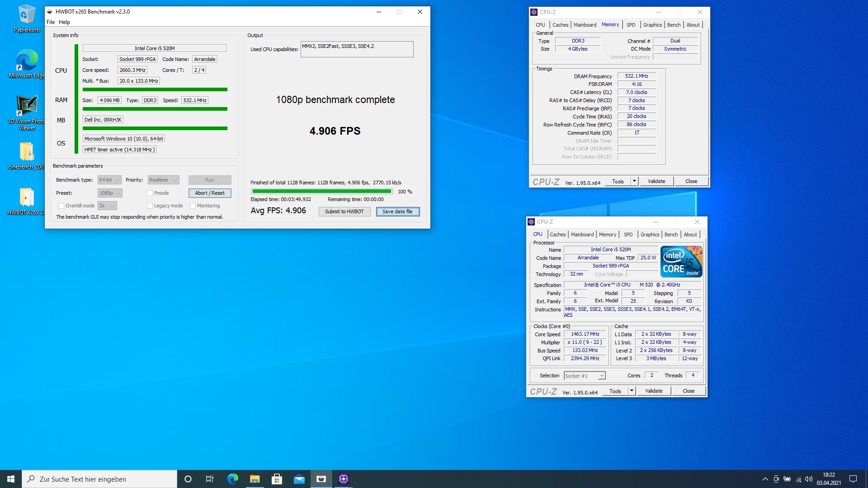Enable the Monitoring checkbox

click(193, 206)
